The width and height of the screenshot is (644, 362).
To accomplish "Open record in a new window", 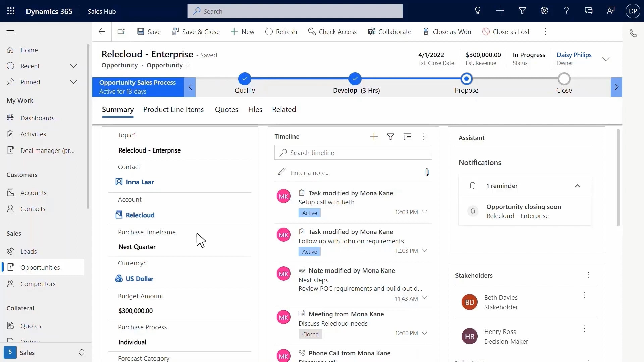I will tap(121, 32).
